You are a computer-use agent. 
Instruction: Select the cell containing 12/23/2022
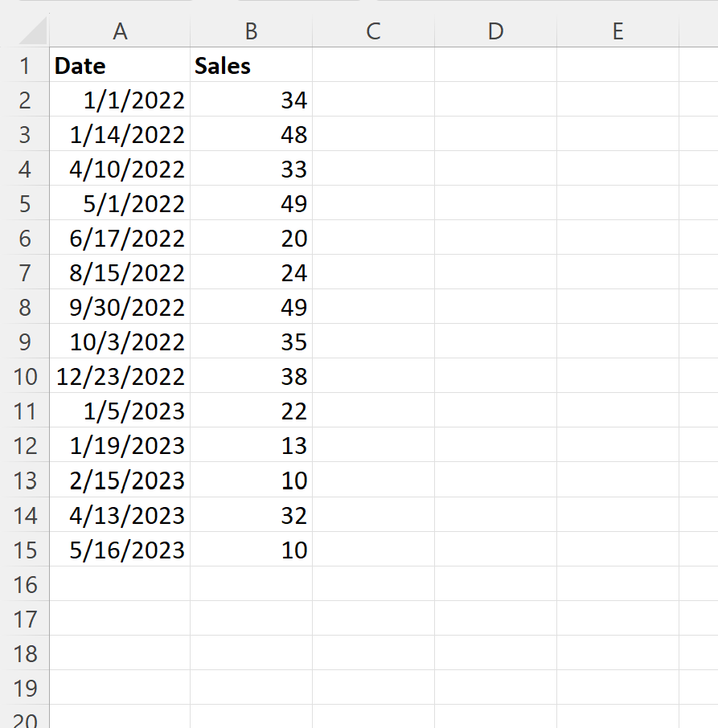(120, 377)
